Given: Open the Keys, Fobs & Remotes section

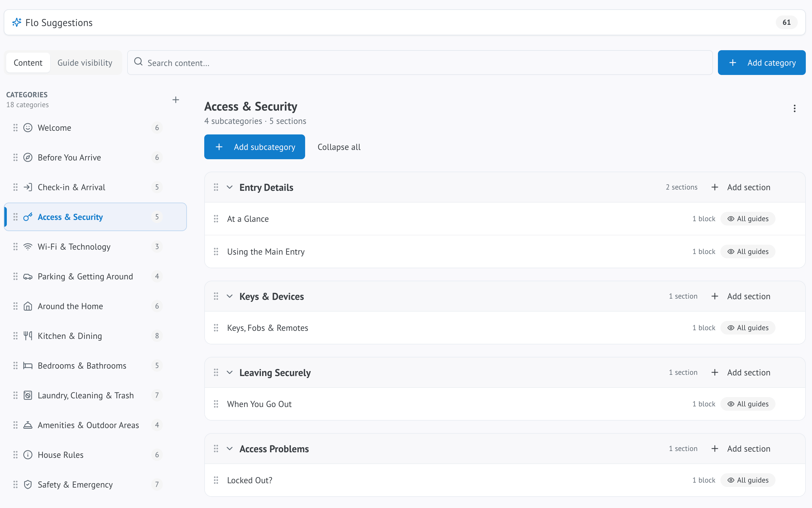Looking at the screenshot, I should (505, 328).
